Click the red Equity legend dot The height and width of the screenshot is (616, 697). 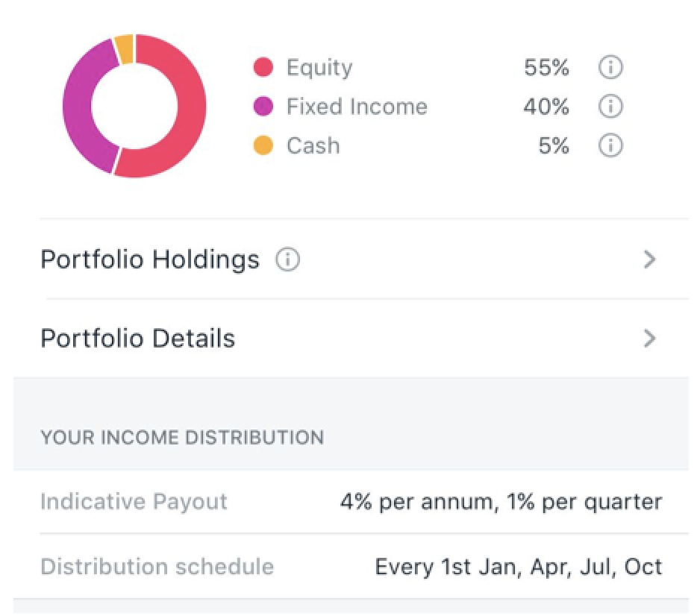(x=263, y=68)
